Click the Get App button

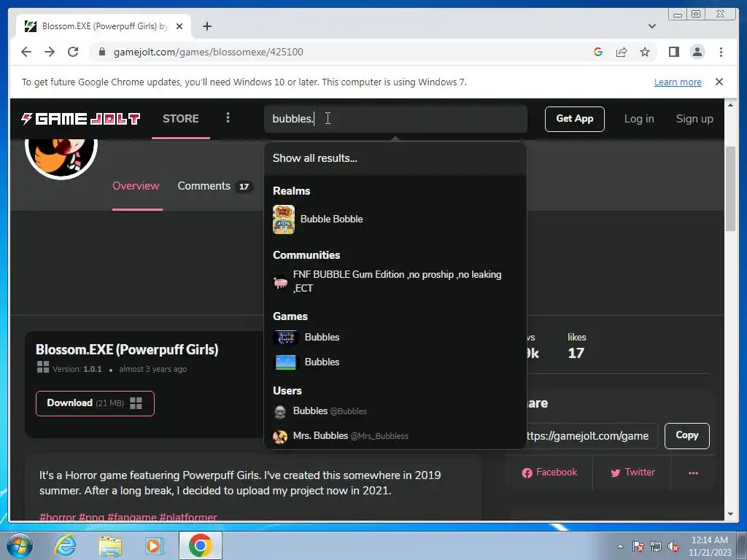pos(575,119)
